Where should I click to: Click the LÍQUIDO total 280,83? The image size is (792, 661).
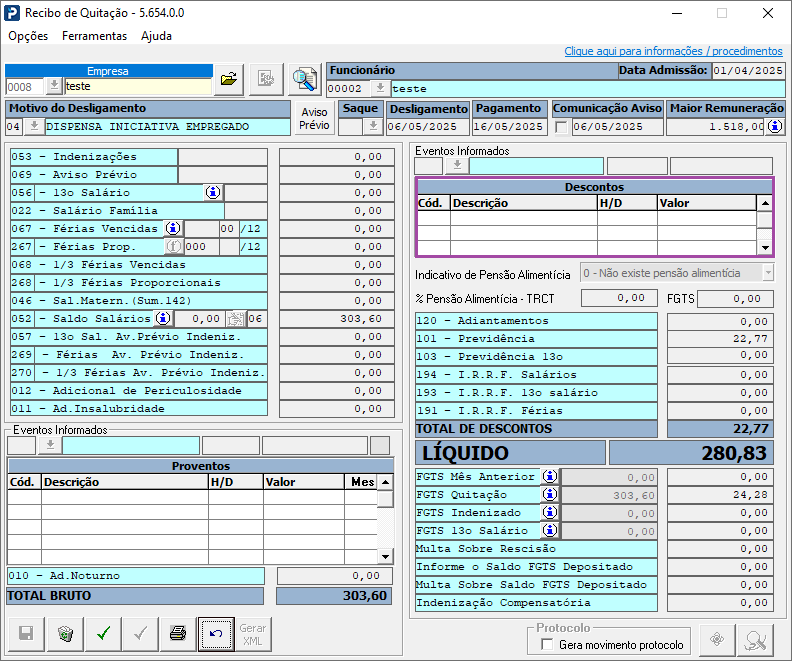691,453
